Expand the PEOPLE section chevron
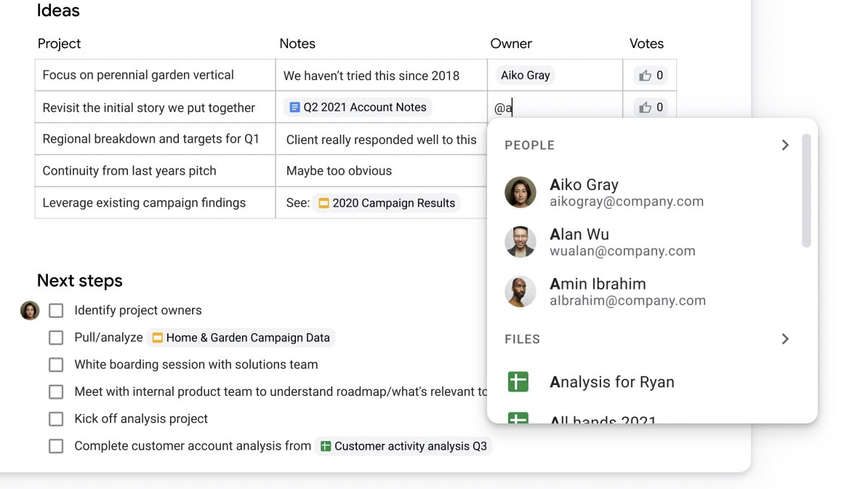The width and height of the screenshot is (868, 489). coord(785,145)
